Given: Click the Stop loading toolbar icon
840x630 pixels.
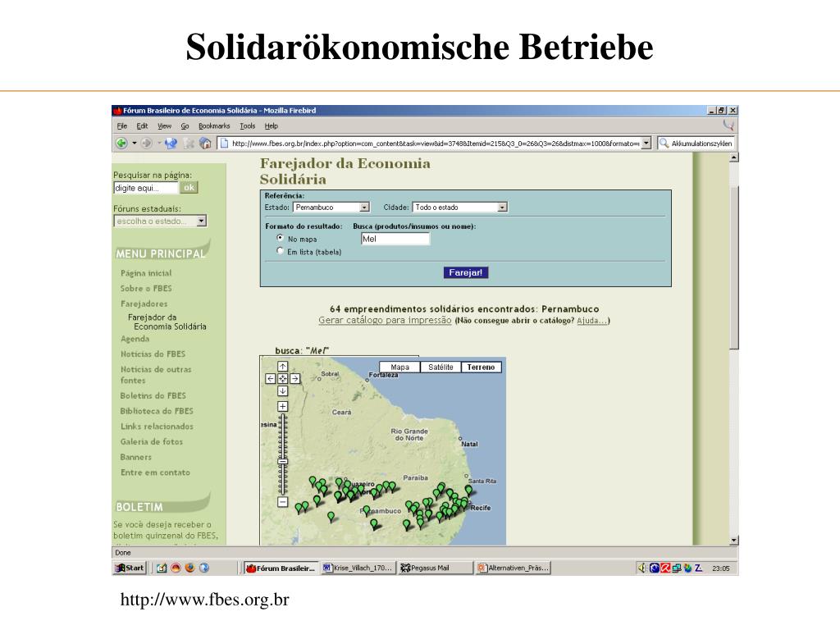Looking at the screenshot, I should click(189, 143).
